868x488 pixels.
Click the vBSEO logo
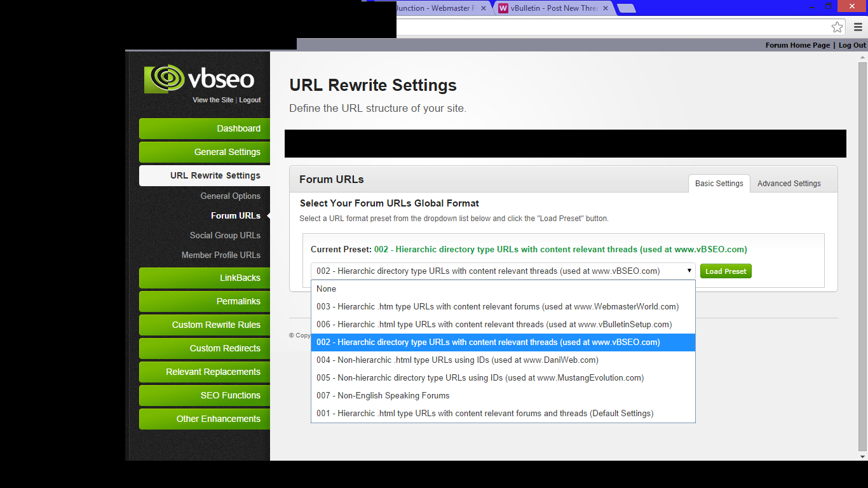[x=199, y=79]
